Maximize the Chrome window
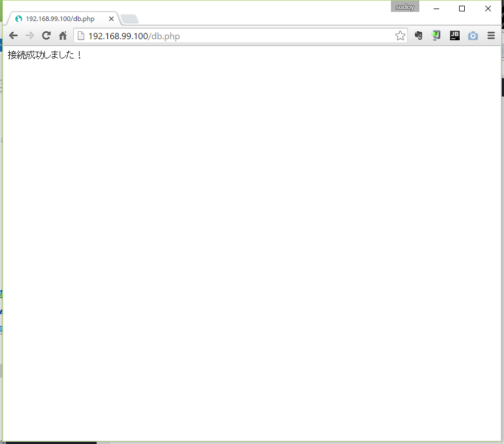504x444 pixels. pyautogui.click(x=462, y=9)
